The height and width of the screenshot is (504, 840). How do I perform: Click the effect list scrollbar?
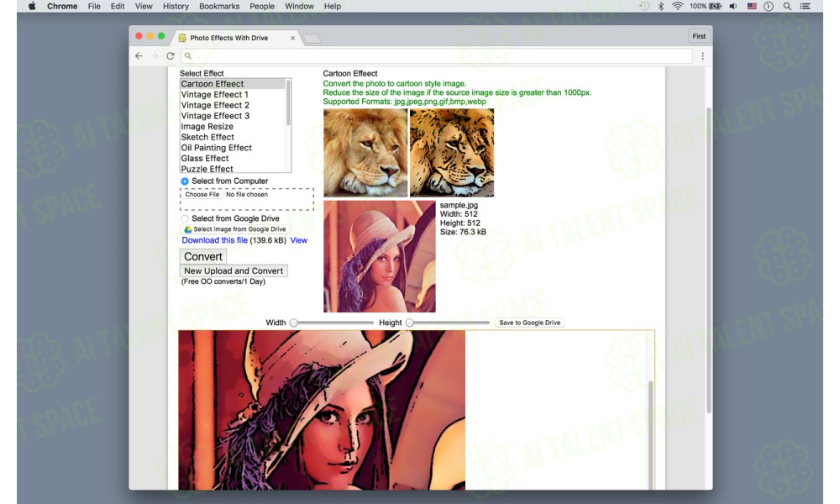288,102
